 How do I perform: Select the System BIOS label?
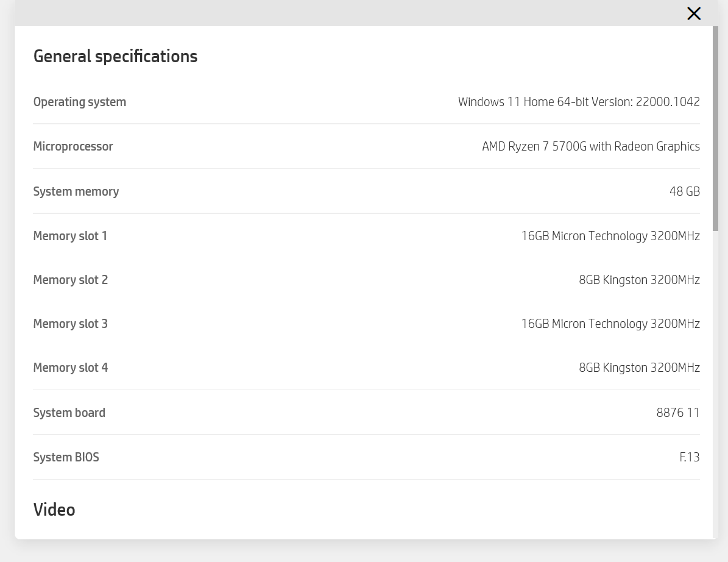pos(66,457)
